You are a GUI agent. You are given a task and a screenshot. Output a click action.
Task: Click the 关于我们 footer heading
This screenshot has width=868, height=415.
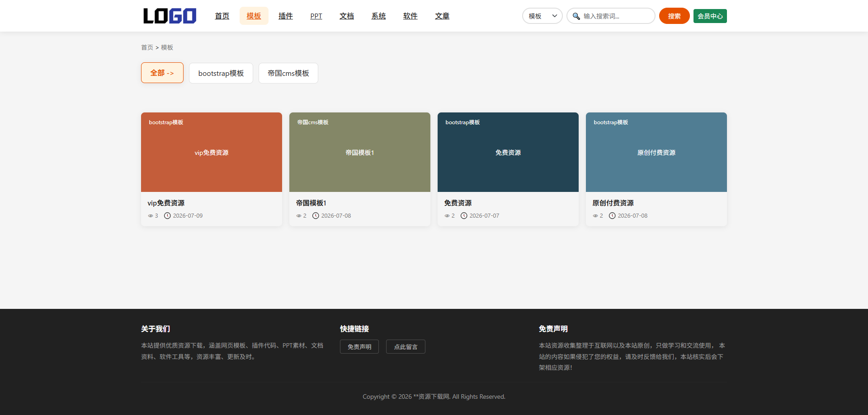click(x=156, y=329)
